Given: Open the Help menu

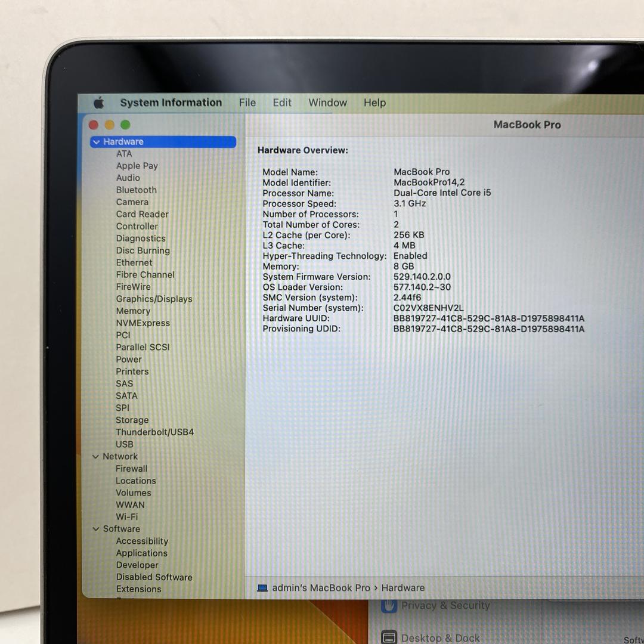Looking at the screenshot, I should coord(374,103).
